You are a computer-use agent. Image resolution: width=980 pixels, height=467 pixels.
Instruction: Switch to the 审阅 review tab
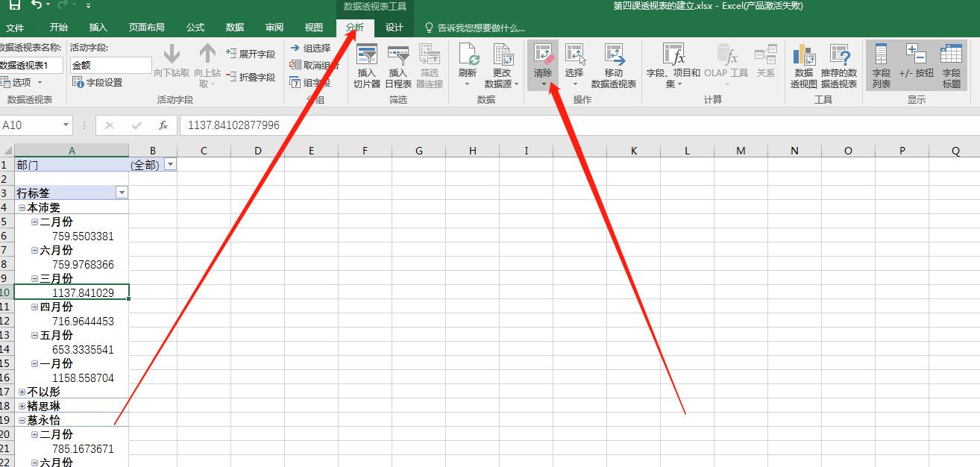(x=274, y=28)
